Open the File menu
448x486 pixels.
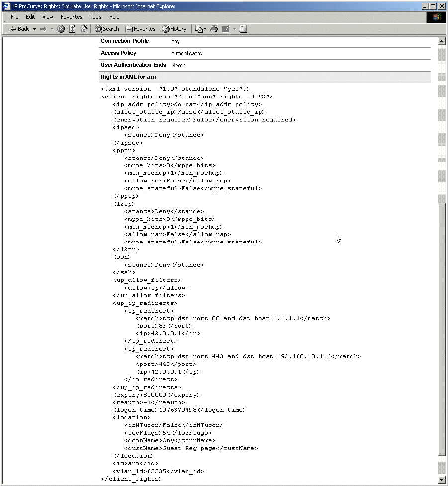(x=14, y=17)
